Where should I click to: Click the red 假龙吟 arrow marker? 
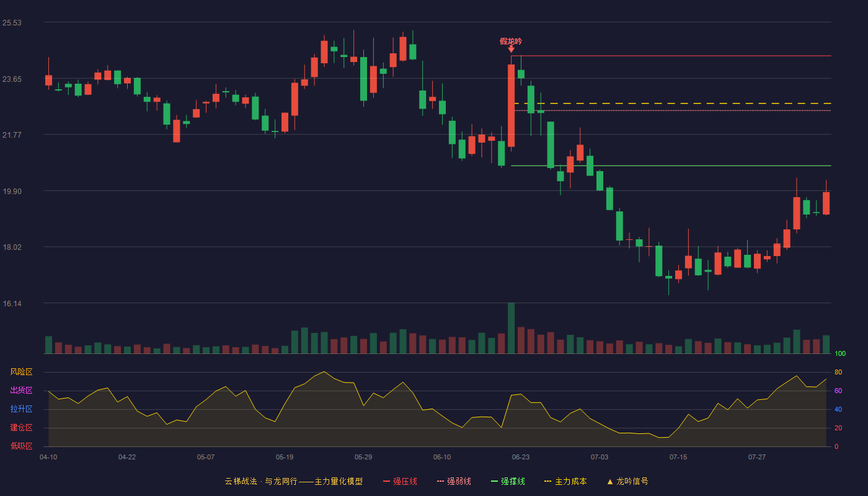point(511,49)
